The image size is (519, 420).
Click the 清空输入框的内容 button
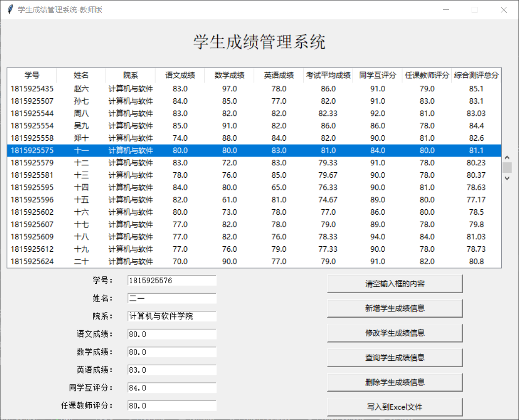click(395, 284)
